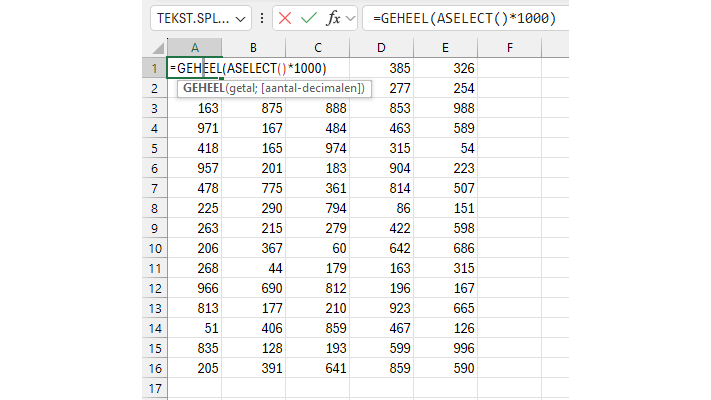The width and height of the screenshot is (711, 400).
Task: Select cell B3 with value 875
Action: point(253,108)
